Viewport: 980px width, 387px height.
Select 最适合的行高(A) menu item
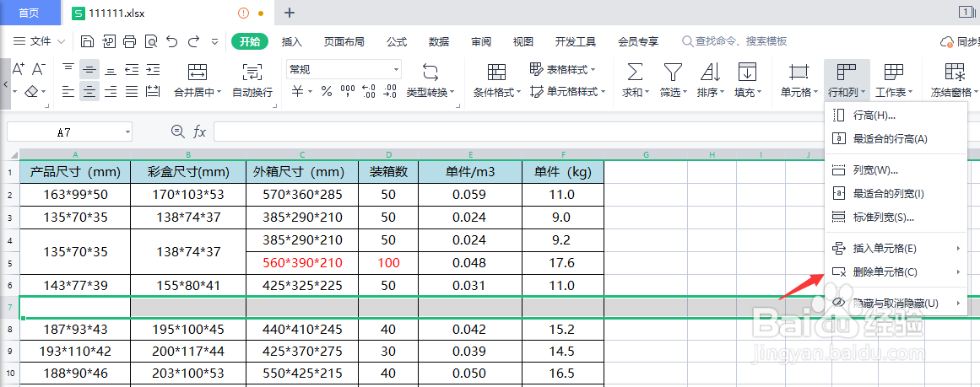(x=896, y=138)
